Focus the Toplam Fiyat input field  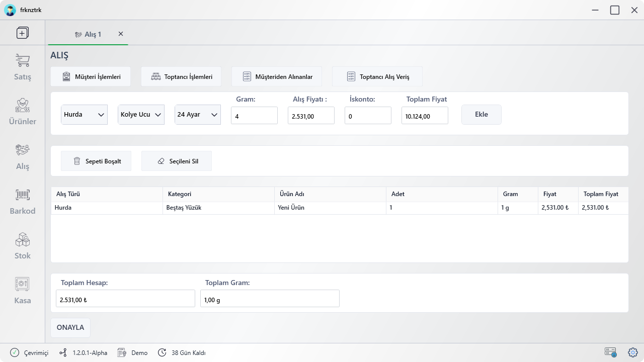coord(425,116)
